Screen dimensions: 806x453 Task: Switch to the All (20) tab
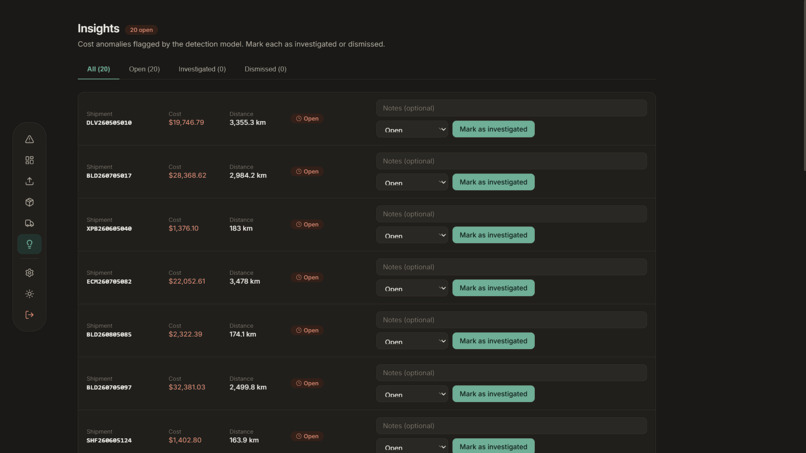click(x=98, y=69)
